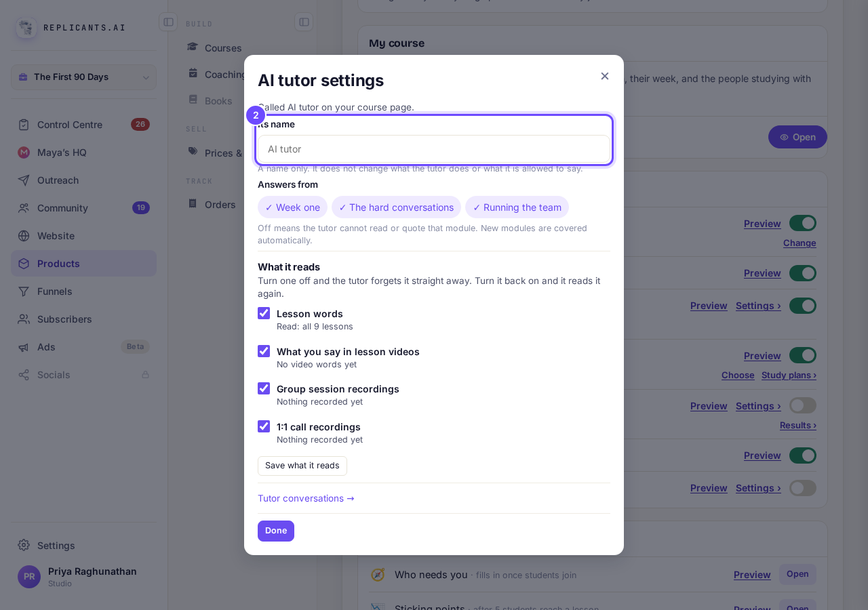The image size is (868, 610).
Task: Click the Replicants.ai logo icon
Action: click(26, 28)
